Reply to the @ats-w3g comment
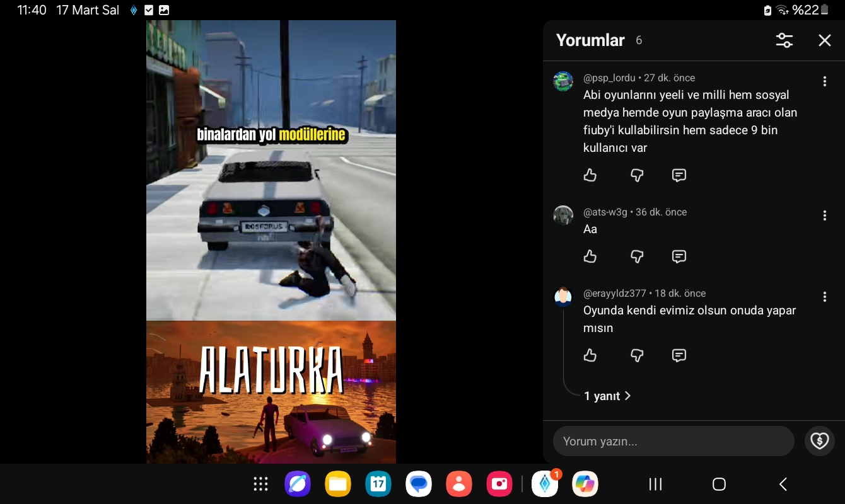This screenshot has width=845, height=504. (679, 256)
